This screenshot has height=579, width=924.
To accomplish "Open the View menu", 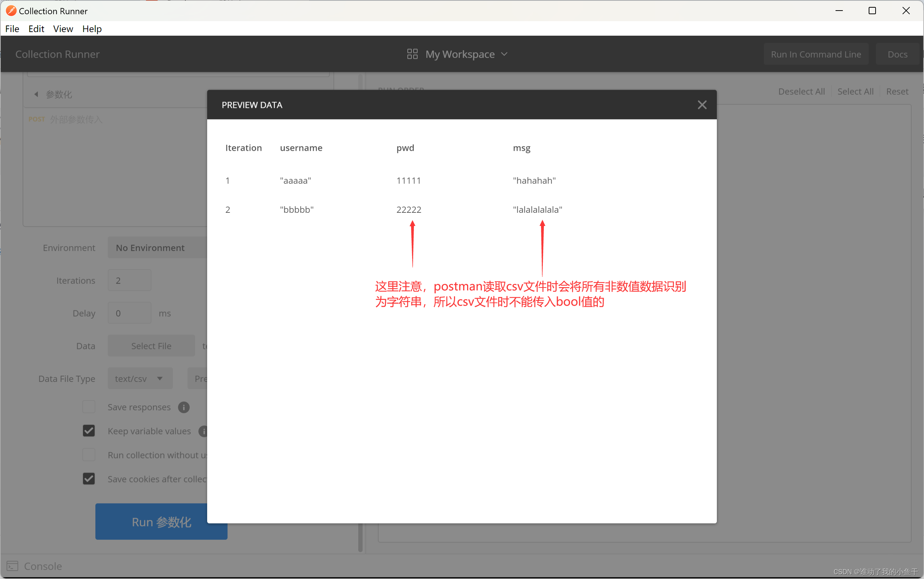I will (63, 29).
